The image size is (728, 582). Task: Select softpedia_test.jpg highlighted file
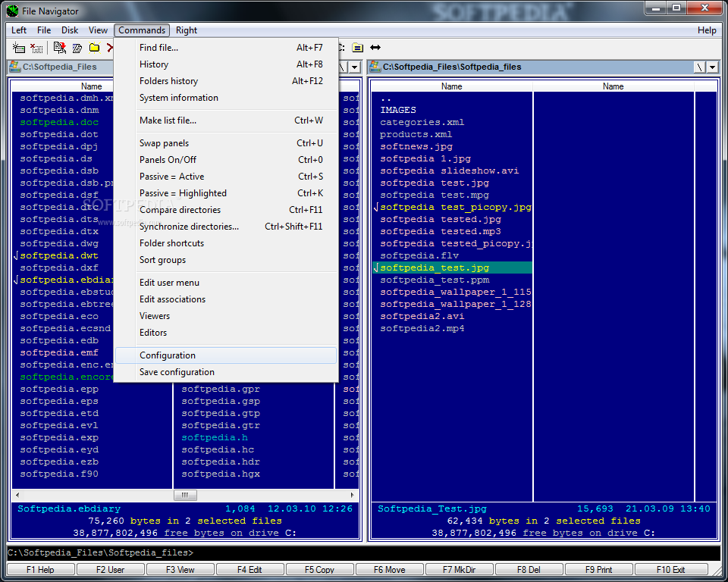(x=452, y=268)
